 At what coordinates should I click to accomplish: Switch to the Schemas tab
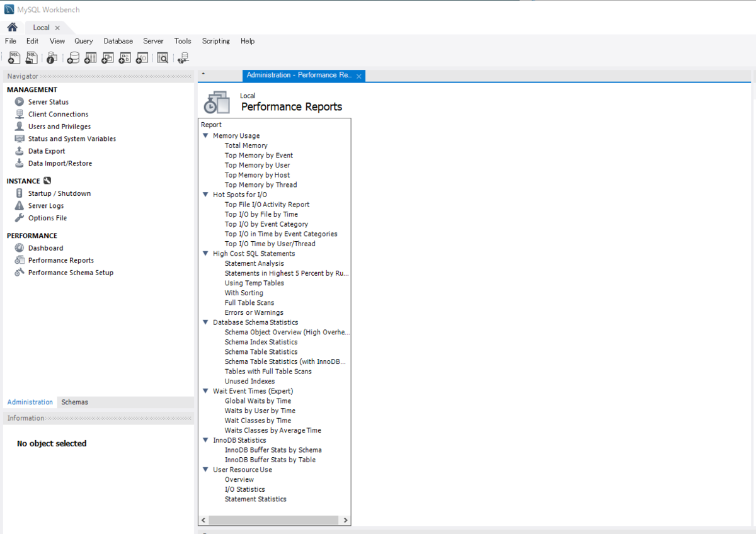(74, 402)
